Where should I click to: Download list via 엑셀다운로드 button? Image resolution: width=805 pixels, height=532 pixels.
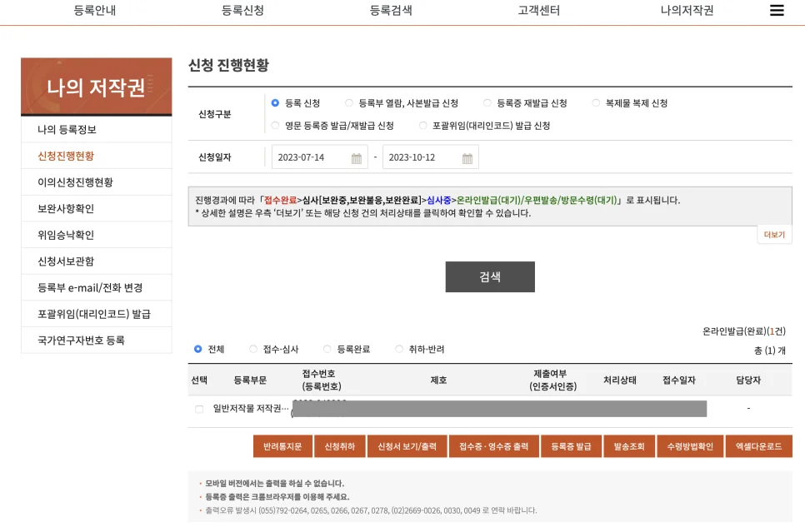point(758,446)
